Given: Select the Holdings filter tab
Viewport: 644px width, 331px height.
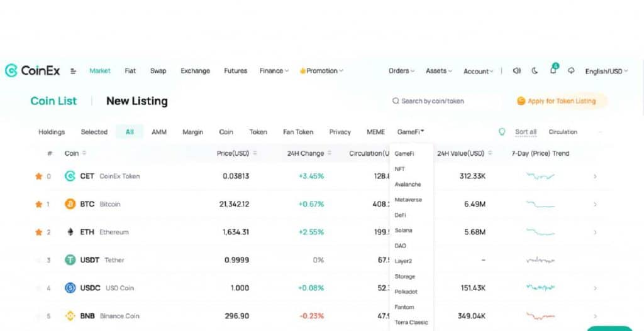Looking at the screenshot, I should pyautogui.click(x=52, y=132).
